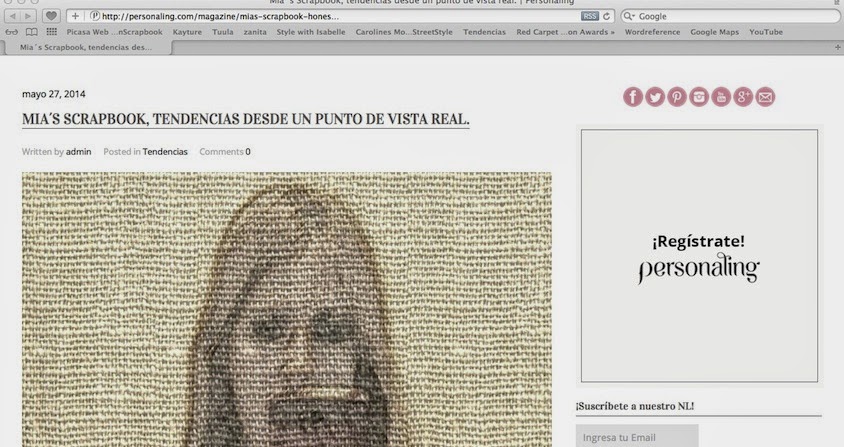Image resolution: width=844 pixels, height=447 pixels.
Task: Open the Style with Isabelle bookmark
Action: click(x=311, y=32)
